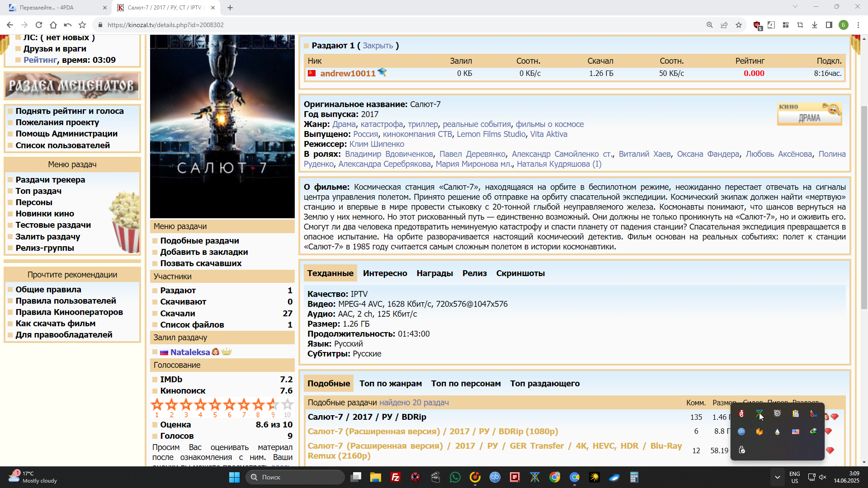Switch to the Скриншоты tab
The image size is (868, 488).
tap(520, 273)
